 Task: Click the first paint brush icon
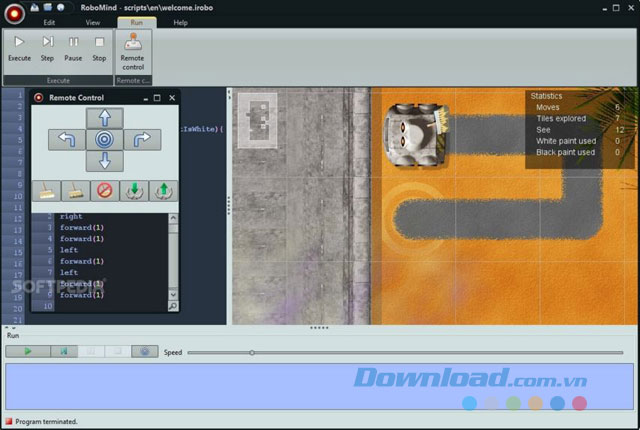(46, 189)
